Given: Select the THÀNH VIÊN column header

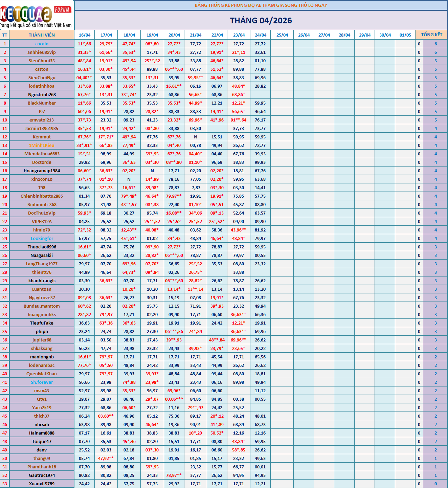Looking at the screenshot, I should (x=42, y=35).
